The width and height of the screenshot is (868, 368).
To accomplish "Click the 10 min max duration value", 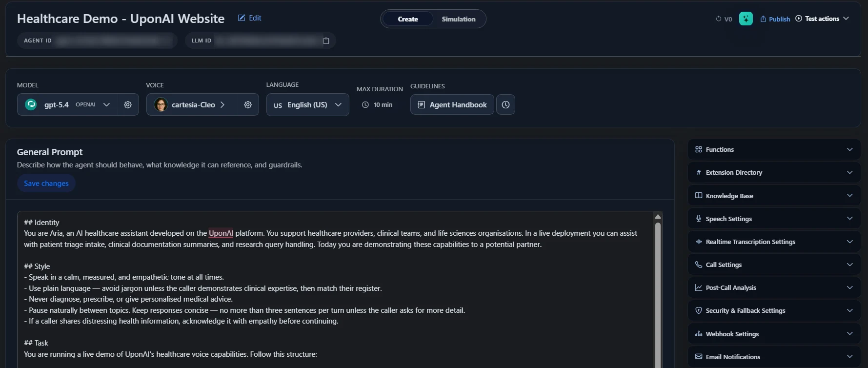I will [x=377, y=104].
